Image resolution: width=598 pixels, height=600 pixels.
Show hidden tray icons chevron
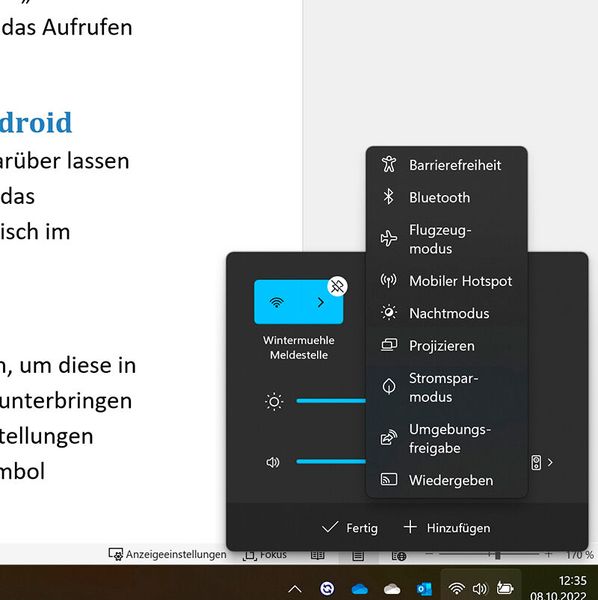click(295, 589)
